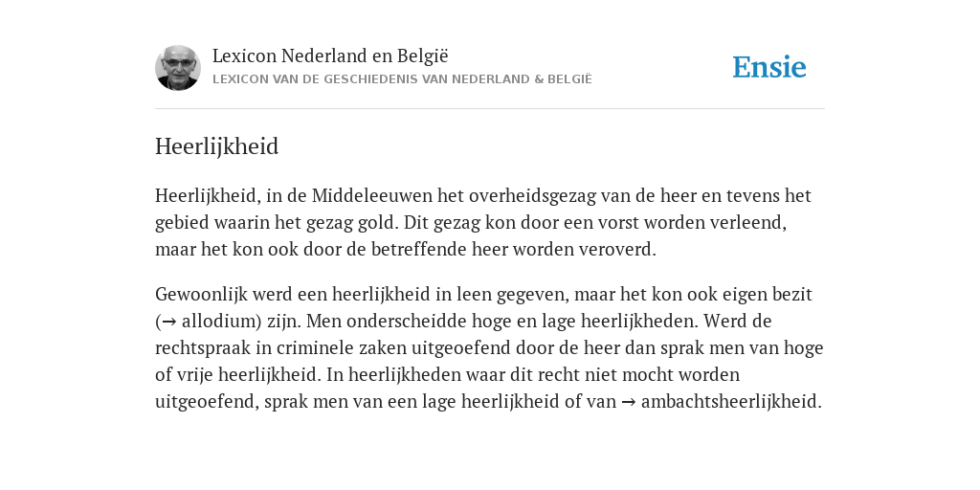Follow the ambachtsheerlijkheid reference link

click(731, 402)
